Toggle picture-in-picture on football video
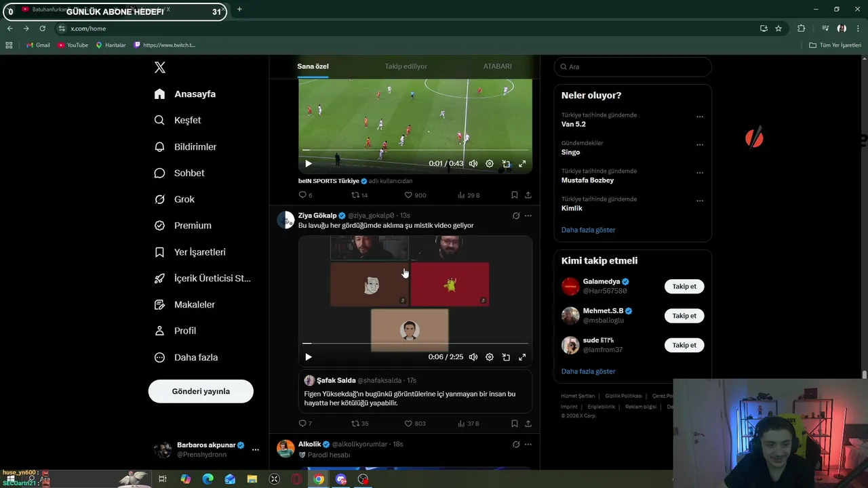Screen dimensions: 868x488 click(x=506, y=163)
